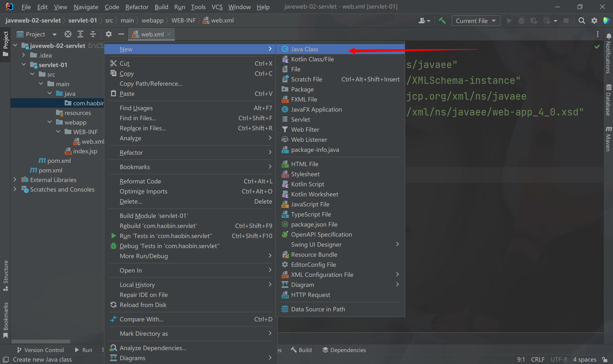
Task: Click the Project panel horizontal scrollbar
Action: [41, 341]
